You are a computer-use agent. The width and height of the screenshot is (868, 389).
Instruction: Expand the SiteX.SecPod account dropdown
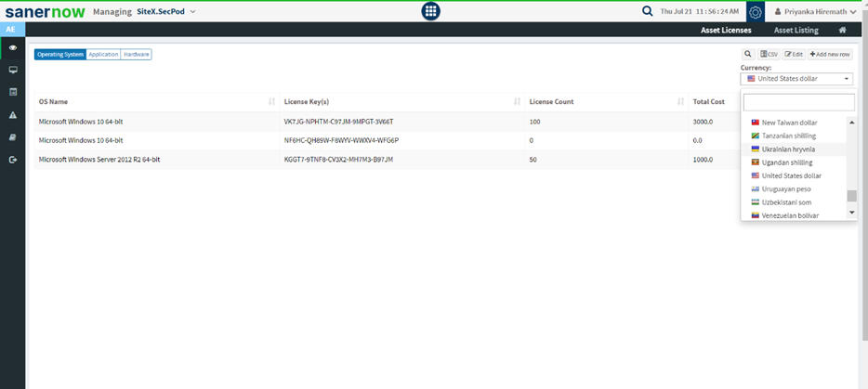click(x=166, y=12)
